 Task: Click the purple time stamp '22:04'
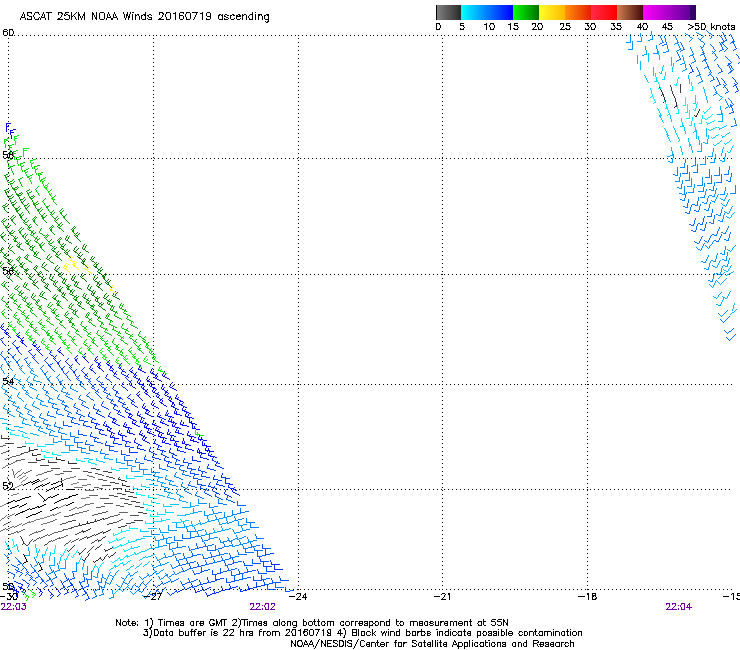point(678,607)
